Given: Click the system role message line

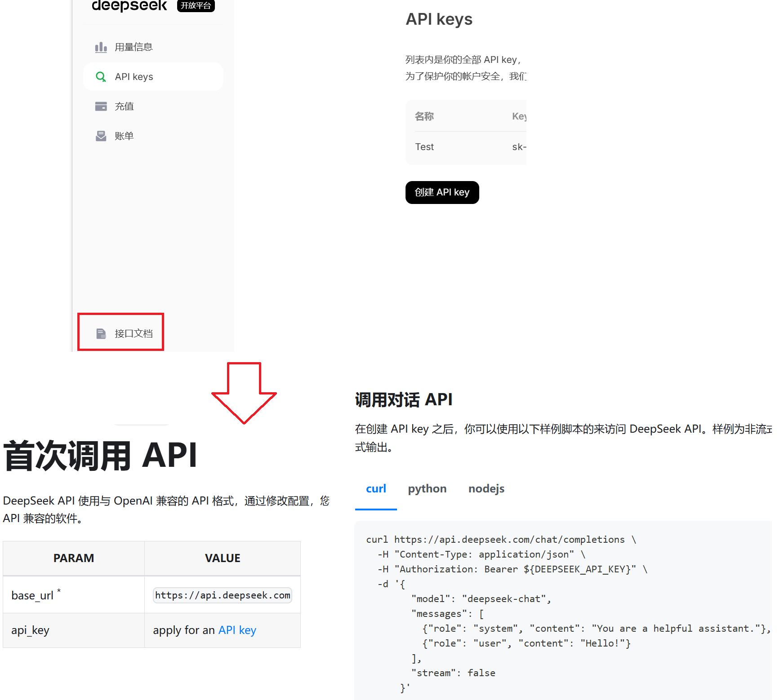Looking at the screenshot, I should point(597,629).
